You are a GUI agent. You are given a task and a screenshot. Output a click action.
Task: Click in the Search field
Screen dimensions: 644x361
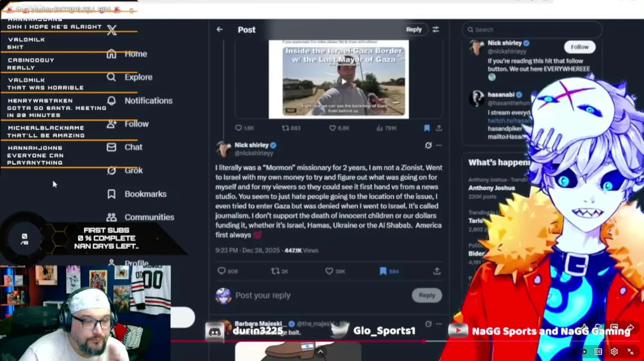click(x=532, y=30)
